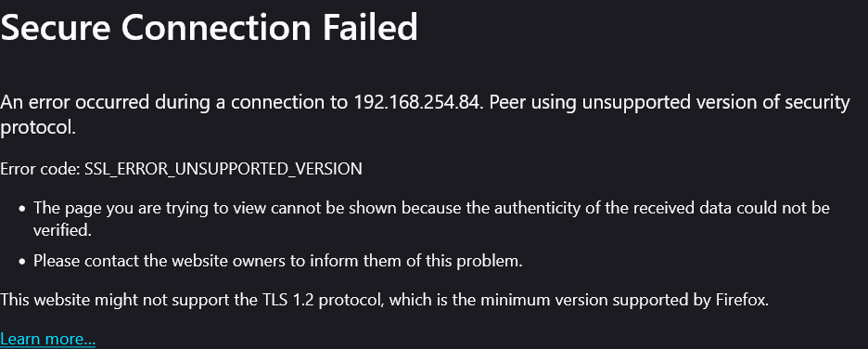This screenshot has width=868, height=349.
Task: Click the "Error code:" label
Action: point(41,169)
